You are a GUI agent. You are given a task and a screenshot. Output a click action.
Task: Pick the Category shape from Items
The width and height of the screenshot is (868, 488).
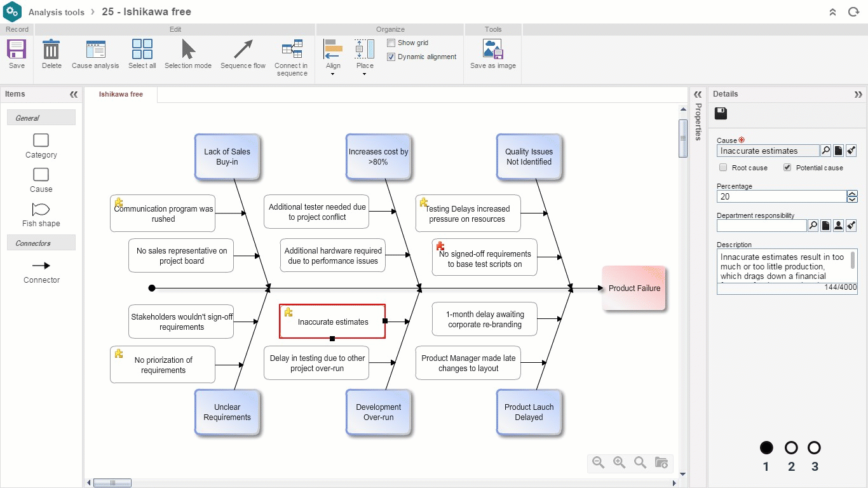point(41,140)
